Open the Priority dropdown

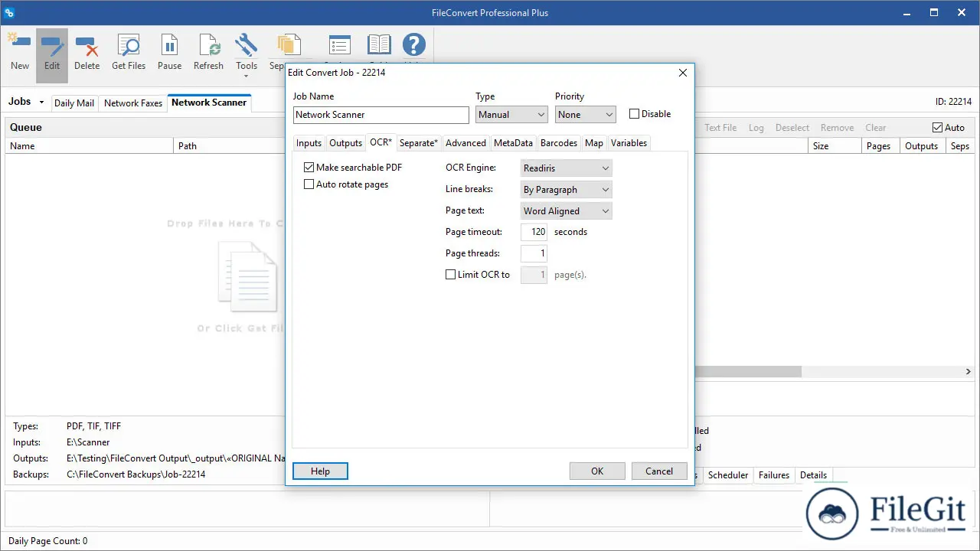(x=586, y=115)
